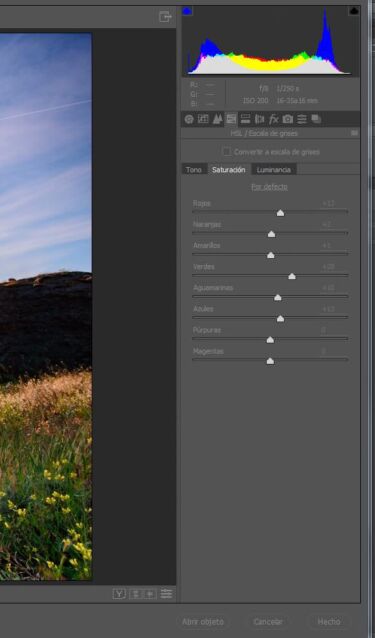Click the Cancelar button
Image resolution: width=375 pixels, height=638 pixels.
click(268, 622)
